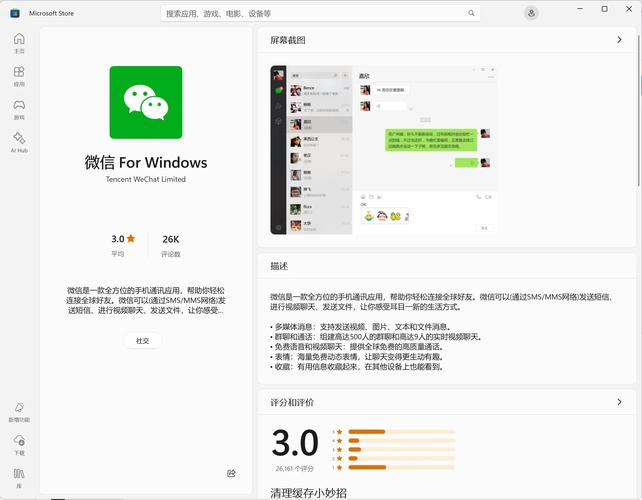Expand the screenshots section chevron
The width and height of the screenshot is (642, 500).
coord(619,40)
